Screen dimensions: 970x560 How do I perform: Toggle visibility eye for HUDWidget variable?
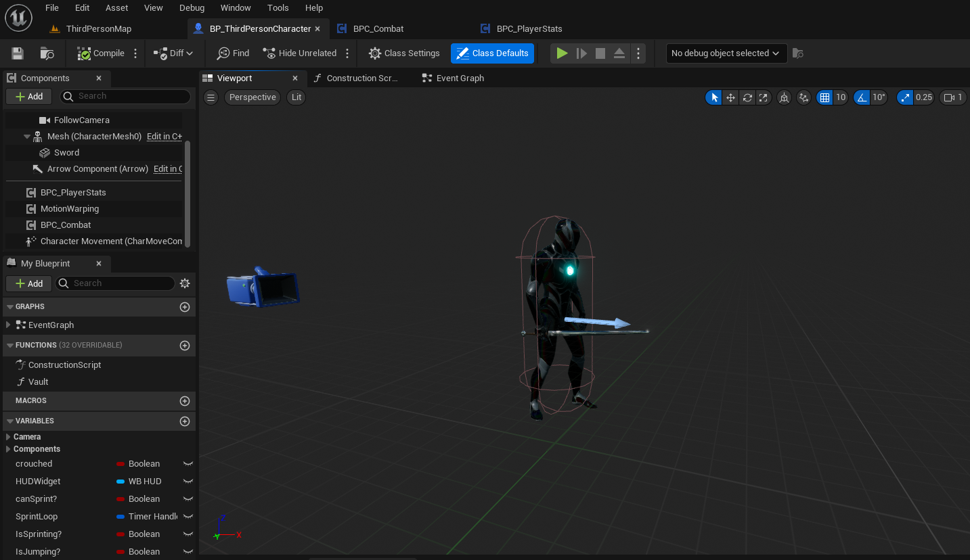coord(188,482)
